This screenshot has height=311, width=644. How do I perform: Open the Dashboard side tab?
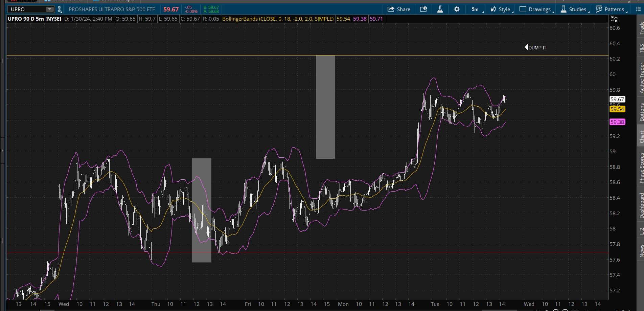pos(641,205)
